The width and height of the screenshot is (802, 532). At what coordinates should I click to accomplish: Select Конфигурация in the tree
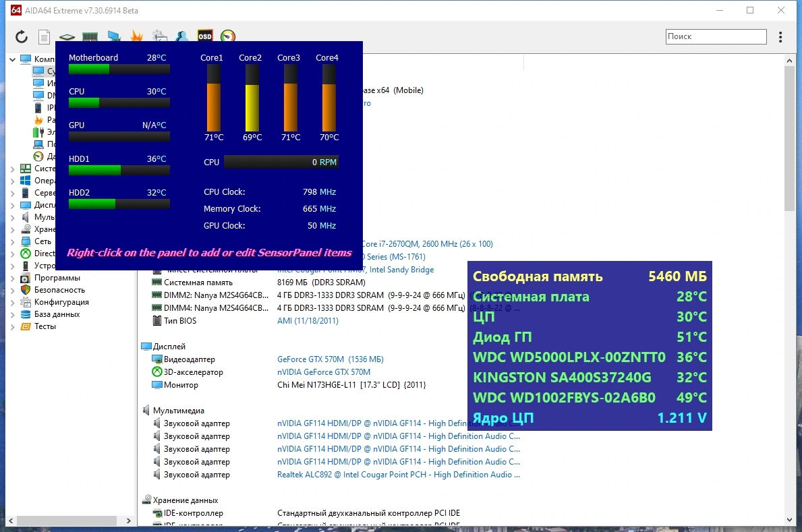click(x=61, y=302)
